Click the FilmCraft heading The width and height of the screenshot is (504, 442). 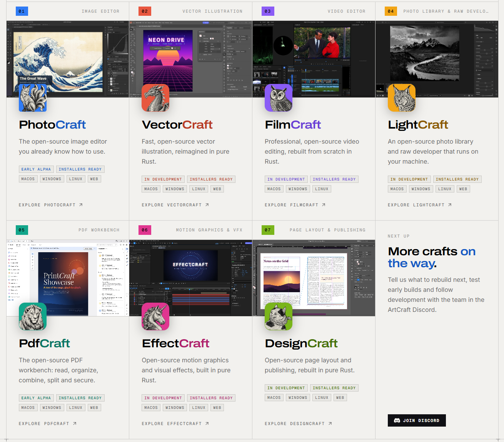pyautogui.click(x=293, y=125)
